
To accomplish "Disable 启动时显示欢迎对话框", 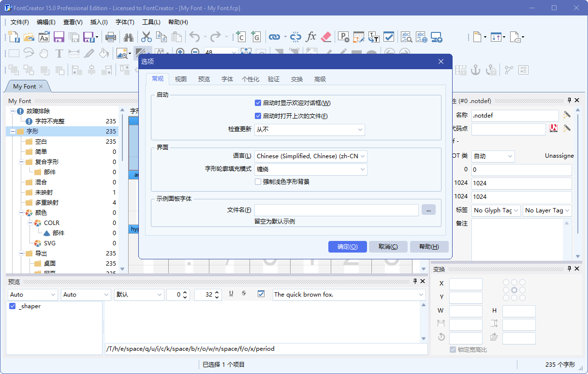I will click(258, 103).
